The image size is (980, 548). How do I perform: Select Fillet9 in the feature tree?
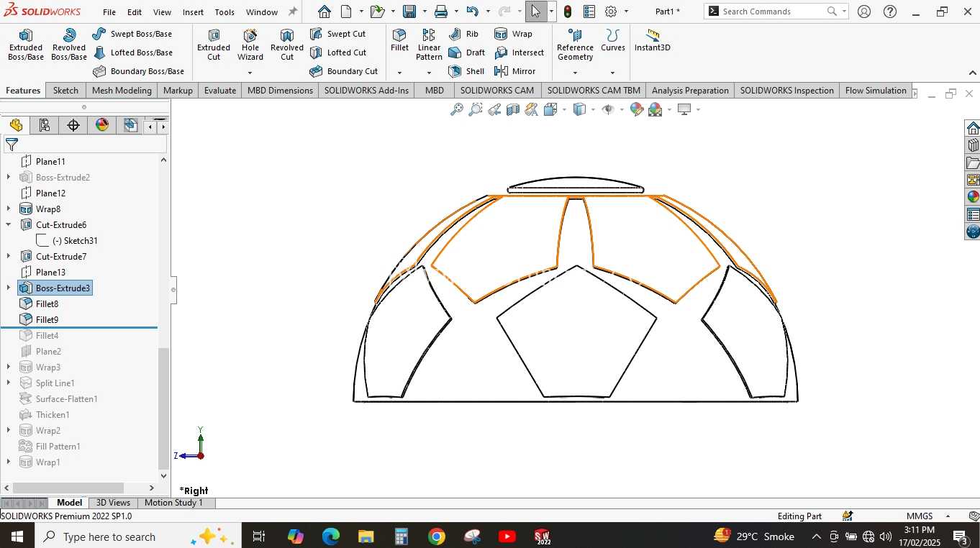(47, 319)
